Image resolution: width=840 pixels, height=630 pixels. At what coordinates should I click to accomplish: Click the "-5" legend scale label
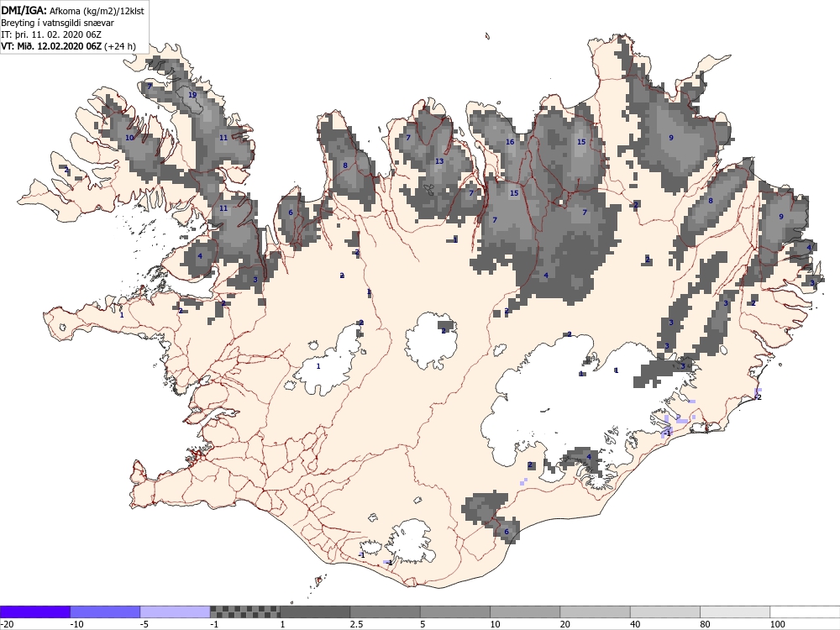(144, 625)
